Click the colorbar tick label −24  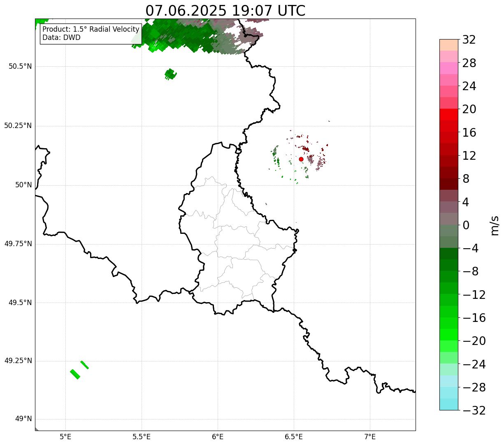click(x=474, y=364)
